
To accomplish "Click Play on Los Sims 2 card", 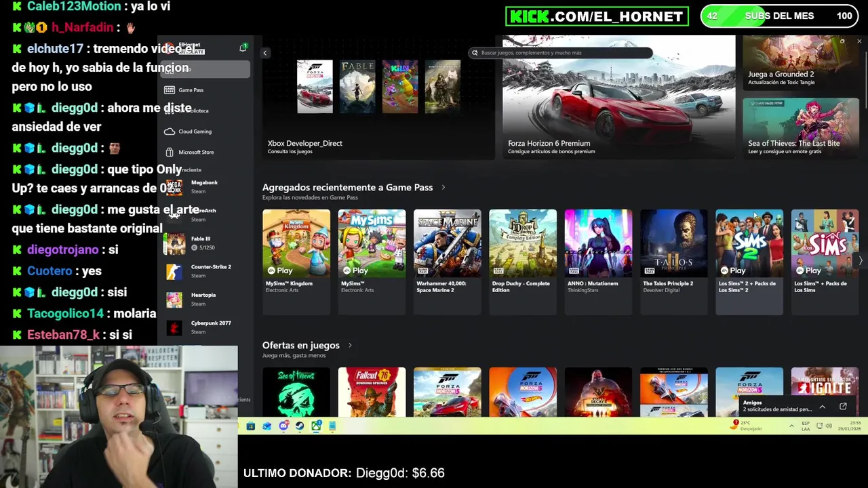I will click(x=733, y=270).
